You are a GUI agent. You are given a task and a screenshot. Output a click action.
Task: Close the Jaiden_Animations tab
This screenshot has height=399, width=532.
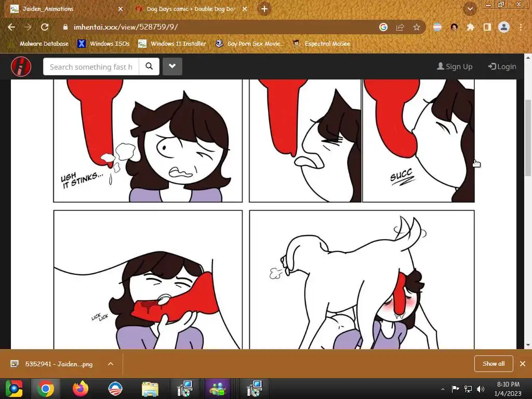tap(121, 9)
